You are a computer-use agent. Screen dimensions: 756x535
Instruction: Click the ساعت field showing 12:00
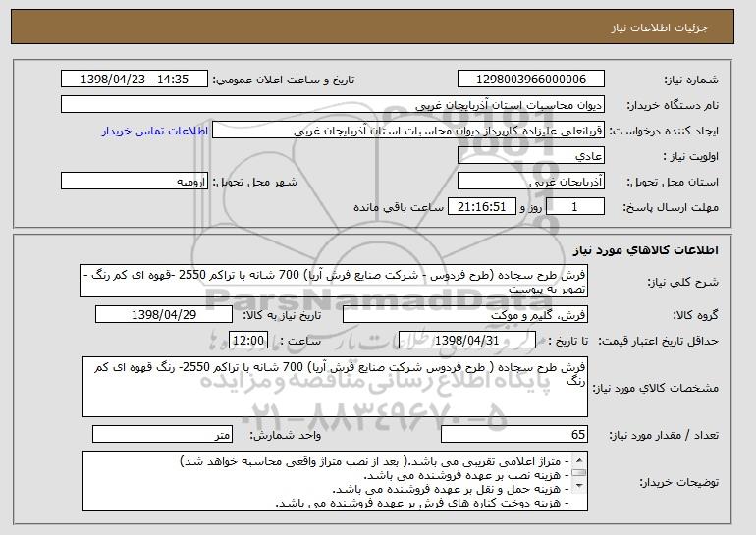[x=248, y=341]
